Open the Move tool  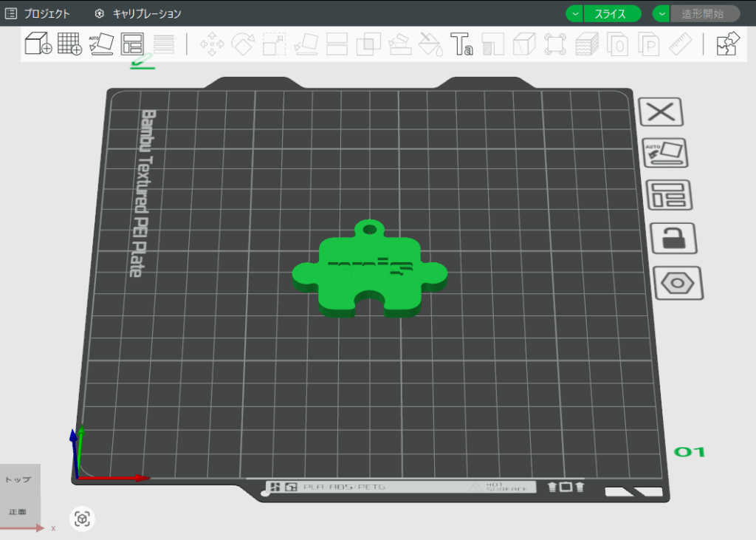[x=212, y=44]
